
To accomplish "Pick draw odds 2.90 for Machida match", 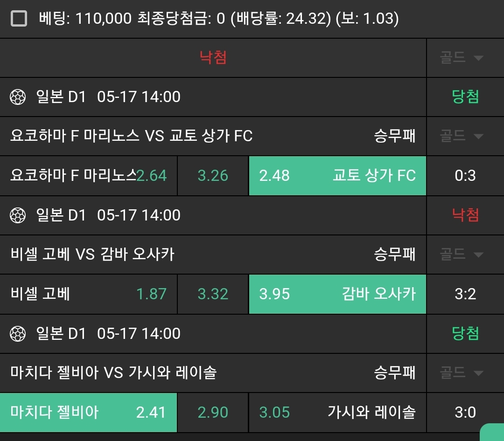I will [x=213, y=413].
